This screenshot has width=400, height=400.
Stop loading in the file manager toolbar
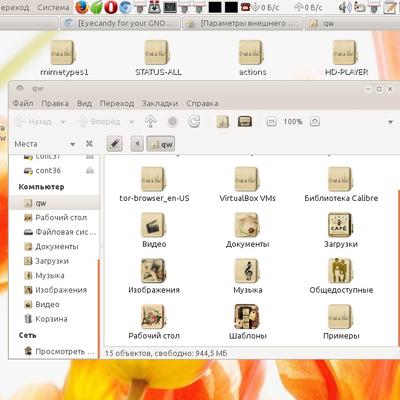172,122
